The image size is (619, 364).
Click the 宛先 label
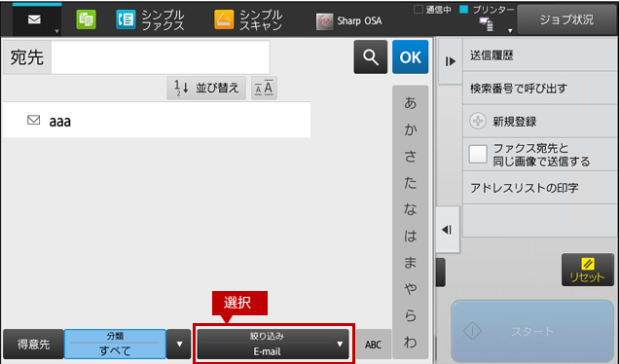click(27, 57)
